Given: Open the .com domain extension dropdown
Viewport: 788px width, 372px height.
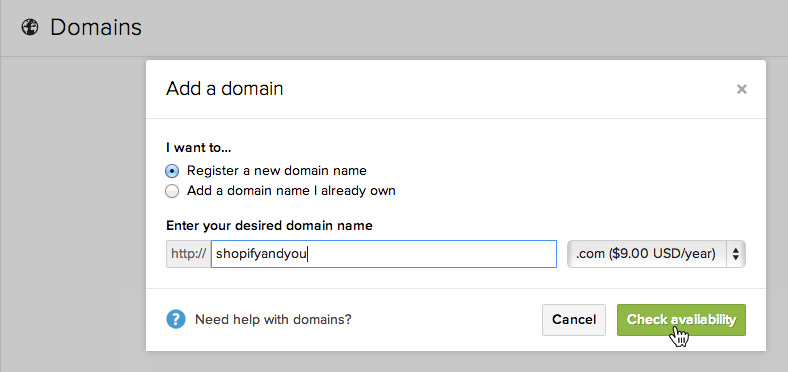Looking at the screenshot, I should (x=656, y=254).
